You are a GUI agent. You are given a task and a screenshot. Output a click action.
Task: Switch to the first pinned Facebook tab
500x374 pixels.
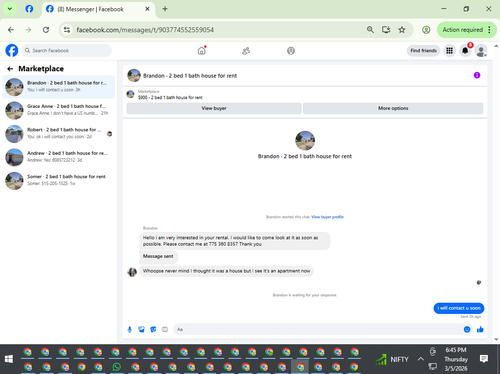29,9
